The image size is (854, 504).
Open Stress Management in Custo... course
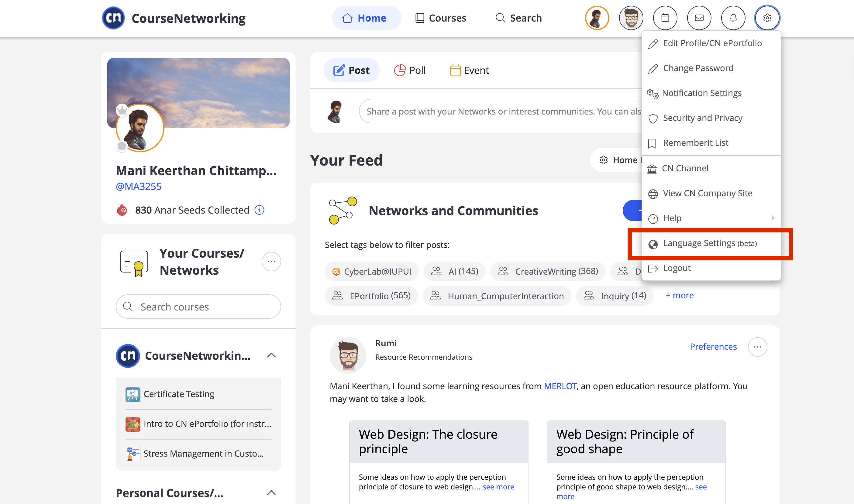(x=204, y=454)
